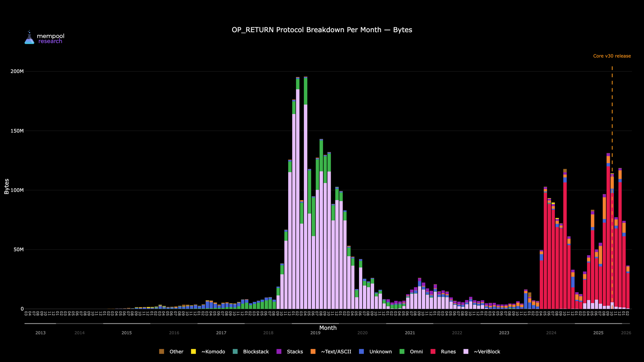
Task: Click the ~Text/ASCII orange legend swatch
Action: [x=313, y=352]
